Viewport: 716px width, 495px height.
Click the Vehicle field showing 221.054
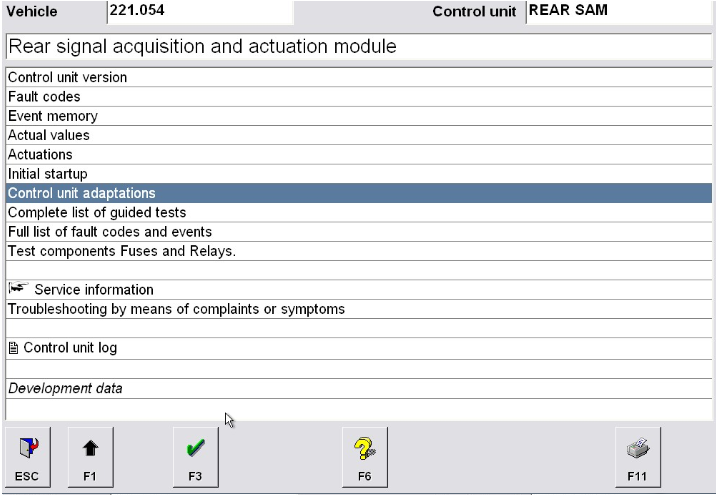pyautogui.click(x=199, y=12)
